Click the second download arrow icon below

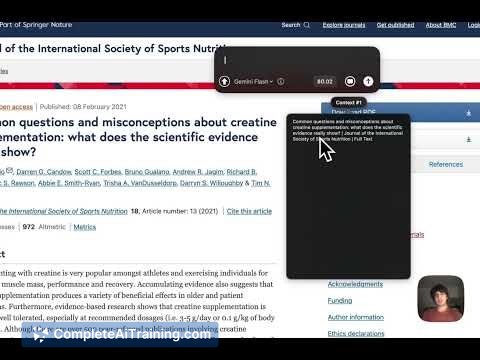coord(468,139)
